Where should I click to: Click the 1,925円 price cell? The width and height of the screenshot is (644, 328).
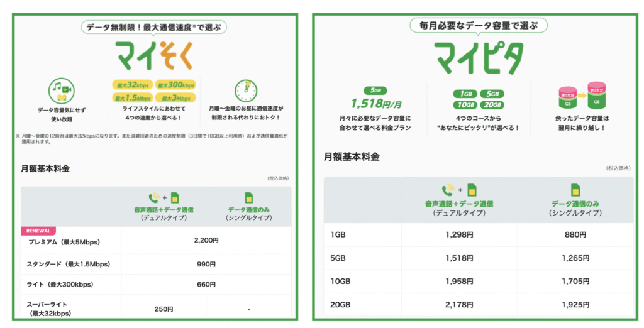pyautogui.click(x=575, y=305)
